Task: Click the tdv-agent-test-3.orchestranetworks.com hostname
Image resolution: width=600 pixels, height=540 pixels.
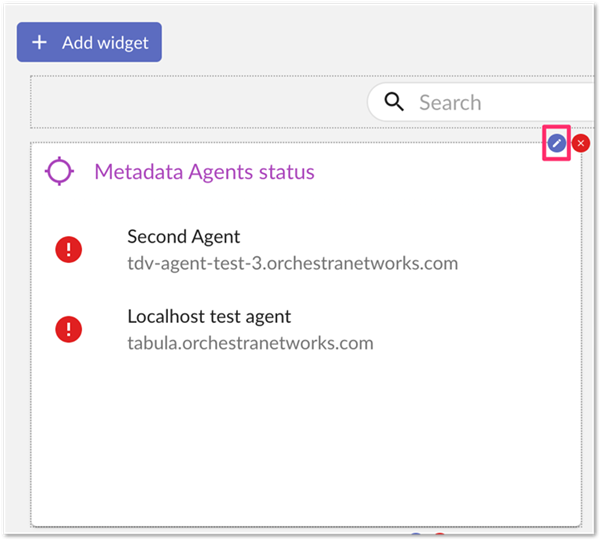Action: (292, 264)
